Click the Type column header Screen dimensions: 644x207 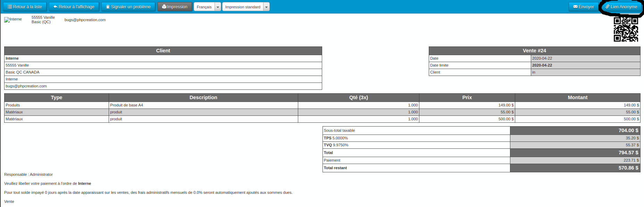pyautogui.click(x=57, y=97)
